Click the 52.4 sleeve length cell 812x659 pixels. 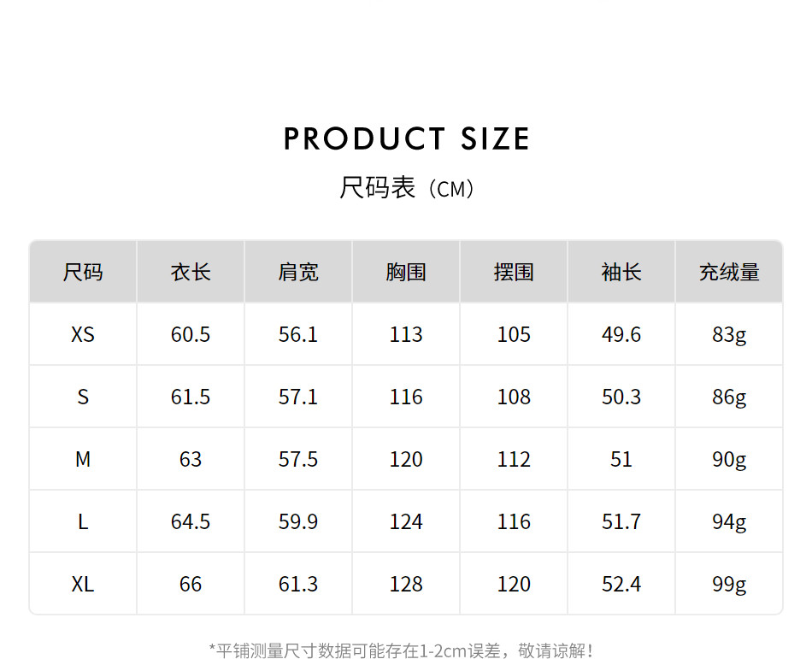point(621,584)
